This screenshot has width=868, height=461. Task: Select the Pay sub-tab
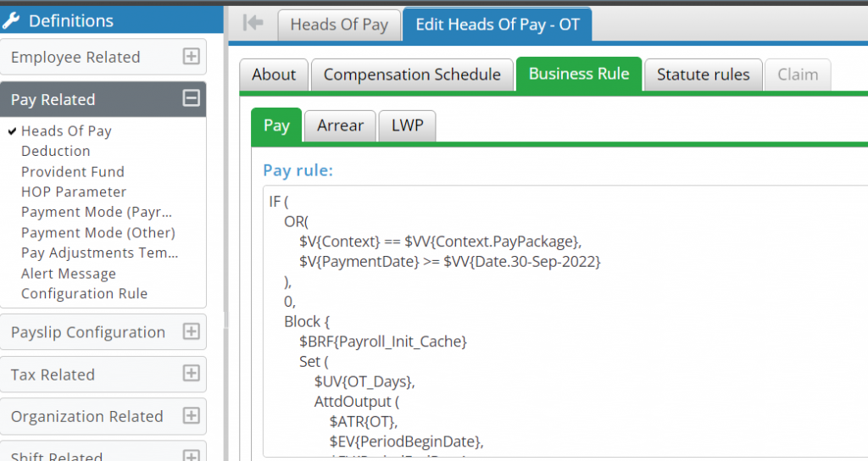point(276,125)
